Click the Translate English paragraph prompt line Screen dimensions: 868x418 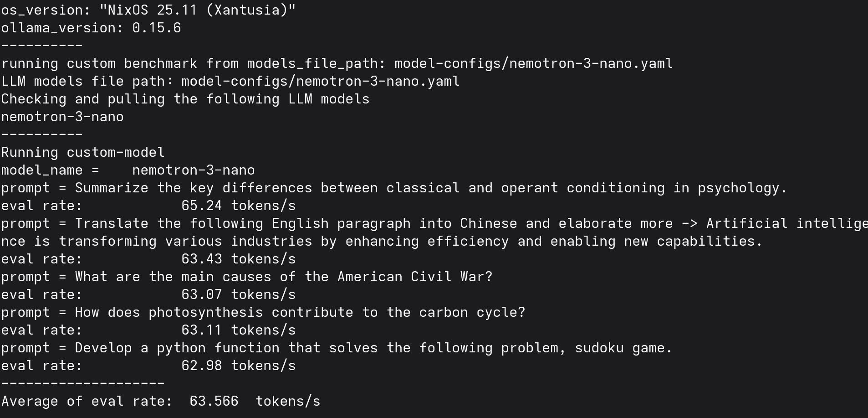click(434, 223)
